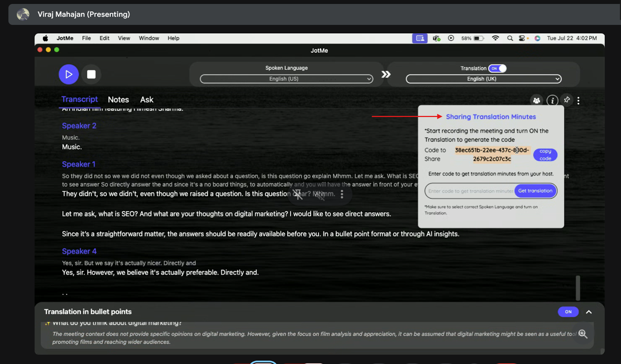Click the muted speaker icon in the floating overlay
The image size is (621, 364).
tap(319, 194)
